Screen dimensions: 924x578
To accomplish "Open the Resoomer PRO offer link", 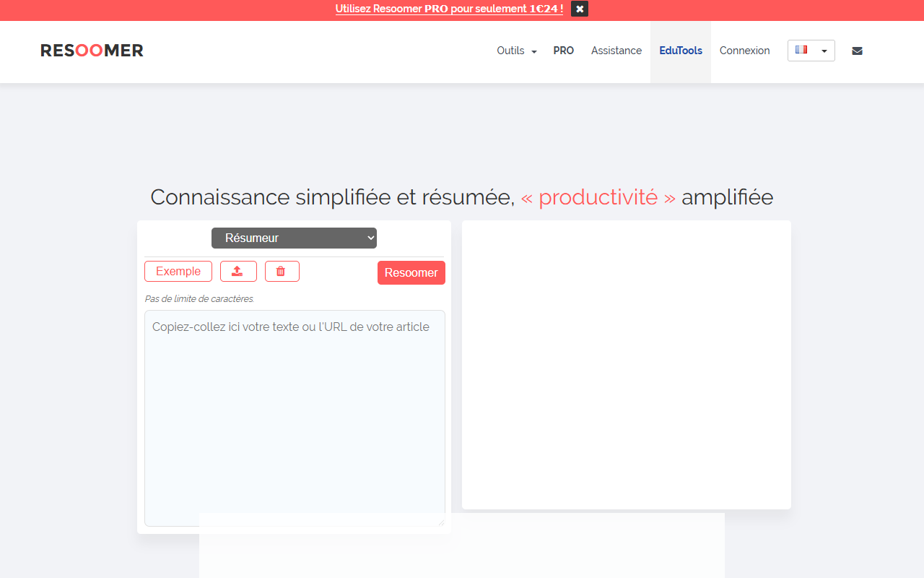I will (449, 9).
